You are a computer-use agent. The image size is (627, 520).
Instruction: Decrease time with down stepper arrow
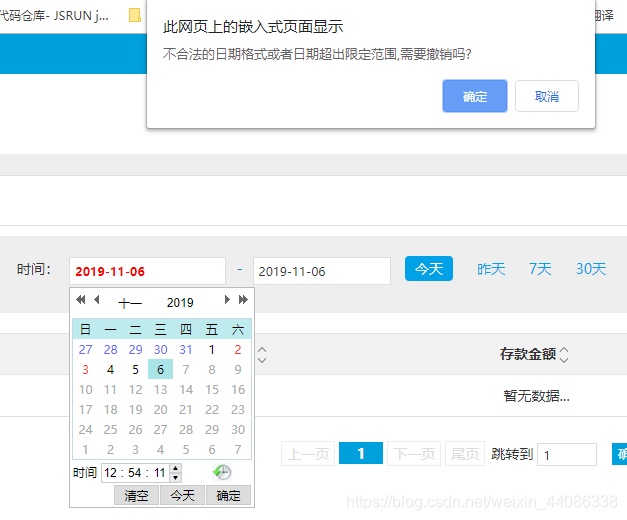pos(176,478)
